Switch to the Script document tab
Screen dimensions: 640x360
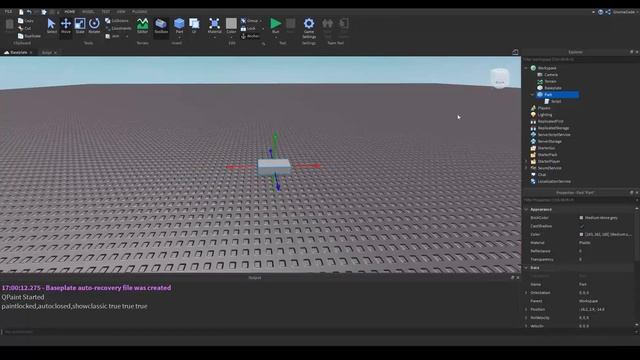pos(47,53)
